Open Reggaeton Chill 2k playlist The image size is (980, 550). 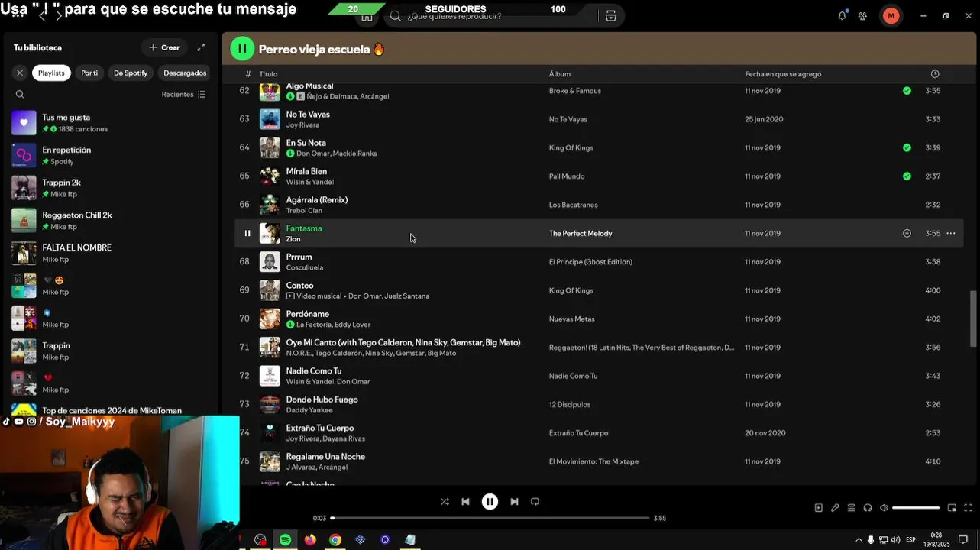click(111, 221)
